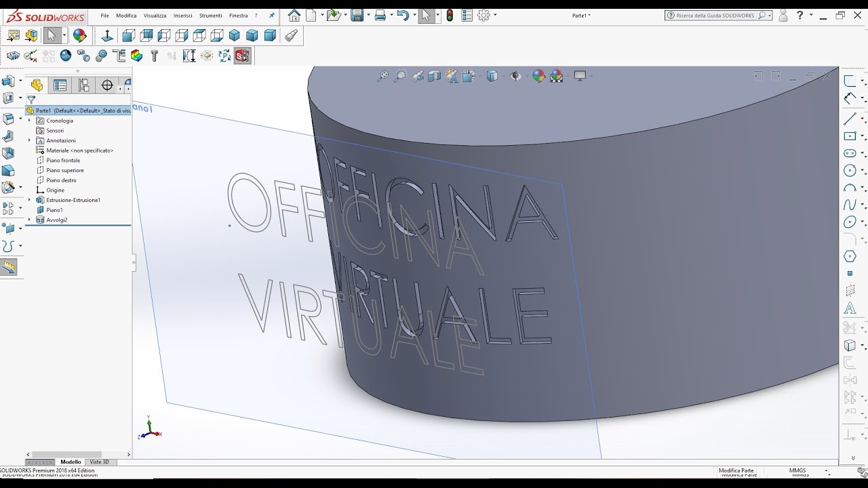Viewport: 868px width, 488px height.
Task: Select the Corner Rectangle sketch tool
Action: 850,136
